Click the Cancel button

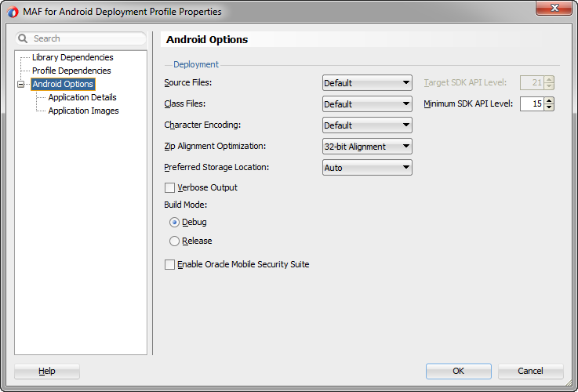point(530,371)
